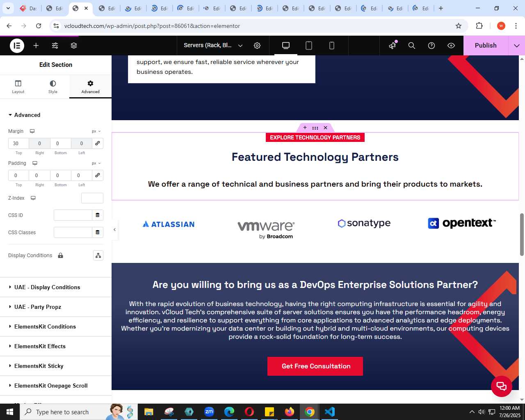525x420 pixels.
Task: Switch to the Style tab
Action: click(x=53, y=87)
